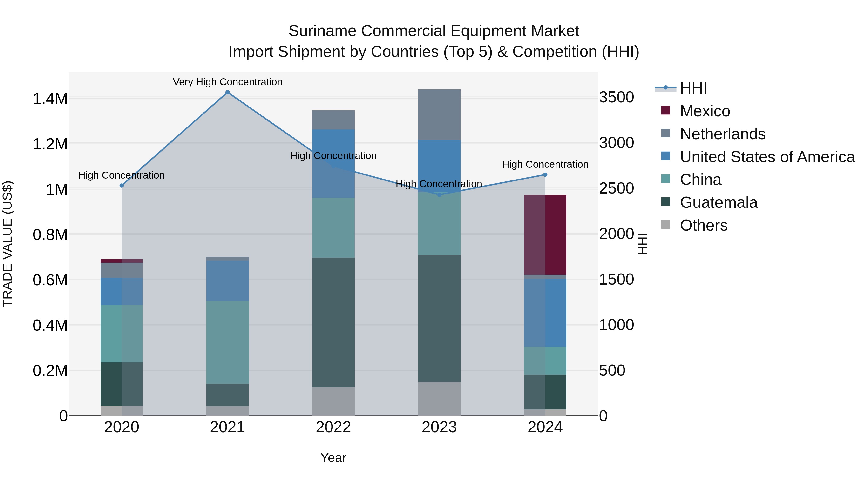This screenshot has width=868, height=488.
Task: Click the Netherlands top segment of 2023 bar
Action: click(439, 115)
